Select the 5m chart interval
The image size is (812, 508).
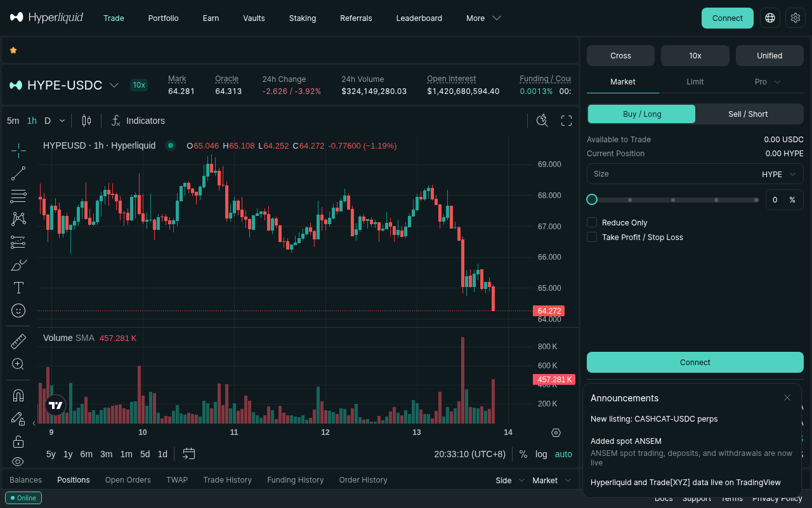13,121
